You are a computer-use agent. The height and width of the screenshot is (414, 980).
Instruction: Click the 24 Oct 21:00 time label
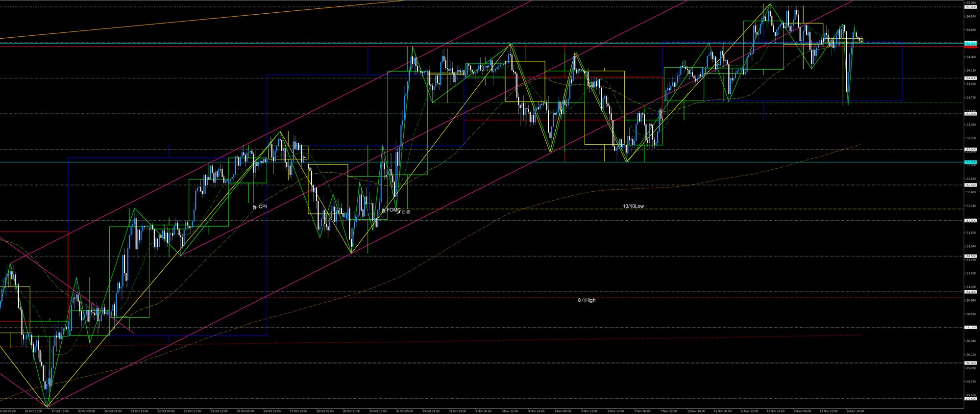tap(271, 411)
